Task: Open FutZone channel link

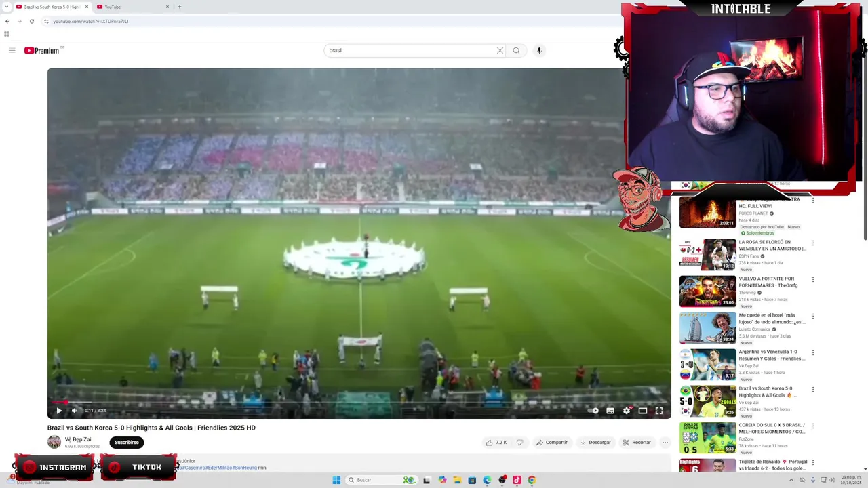Action: click(x=746, y=439)
